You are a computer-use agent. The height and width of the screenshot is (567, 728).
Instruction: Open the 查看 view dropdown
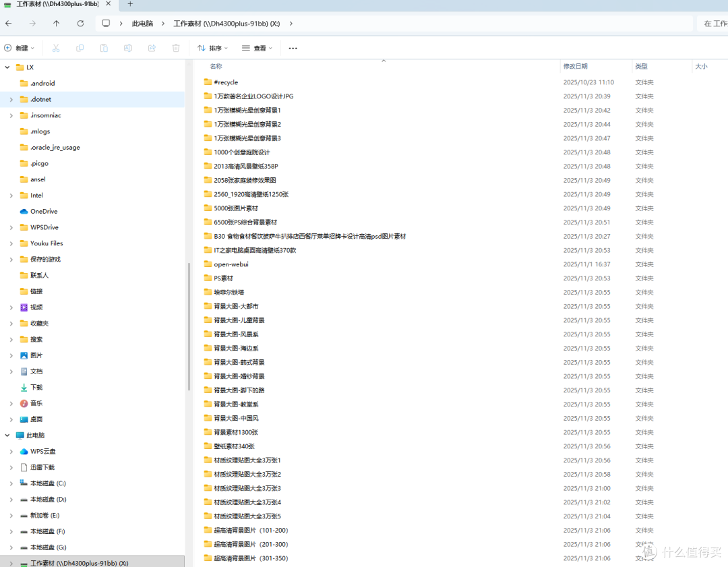(257, 48)
